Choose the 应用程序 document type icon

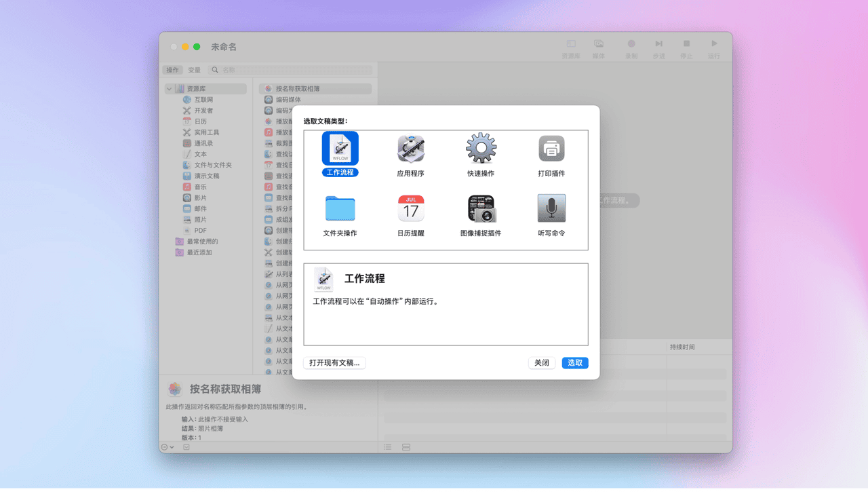(410, 149)
